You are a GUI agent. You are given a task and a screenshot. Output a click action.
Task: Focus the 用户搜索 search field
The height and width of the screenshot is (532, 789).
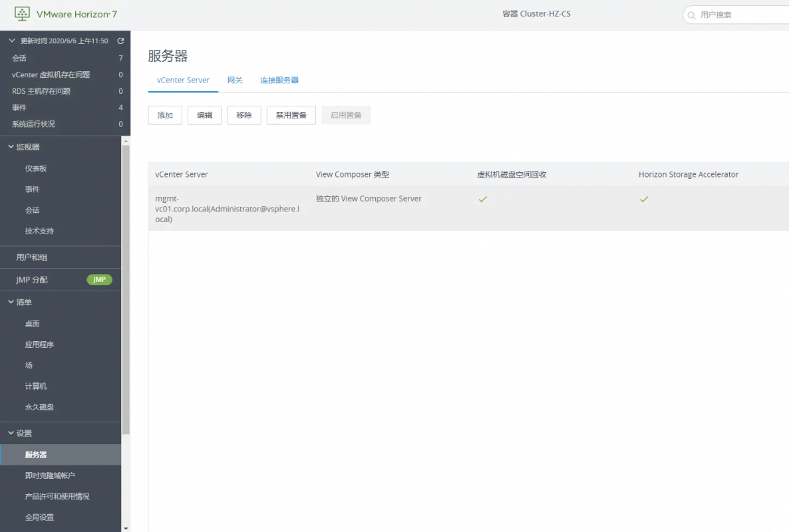pos(737,15)
